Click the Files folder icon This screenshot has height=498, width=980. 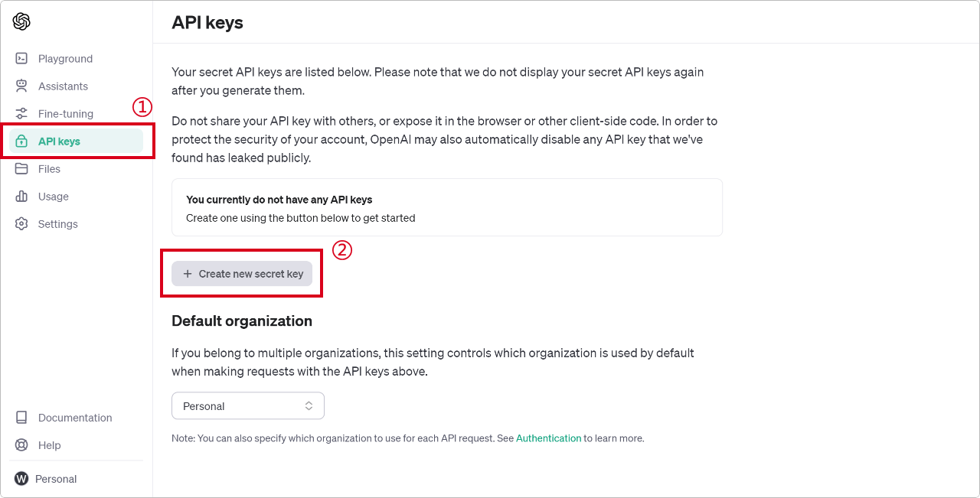pyautogui.click(x=21, y=168)
